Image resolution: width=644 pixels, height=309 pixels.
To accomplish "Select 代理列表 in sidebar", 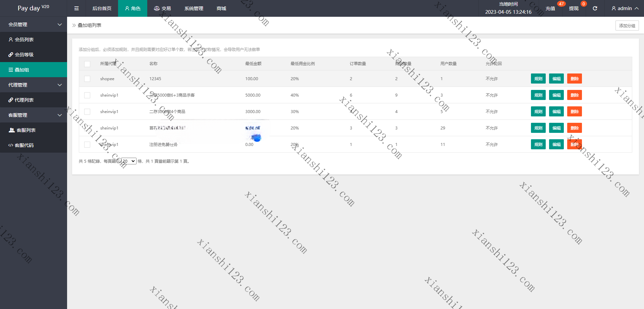I will pyautogui.click(x=34, y=100).
